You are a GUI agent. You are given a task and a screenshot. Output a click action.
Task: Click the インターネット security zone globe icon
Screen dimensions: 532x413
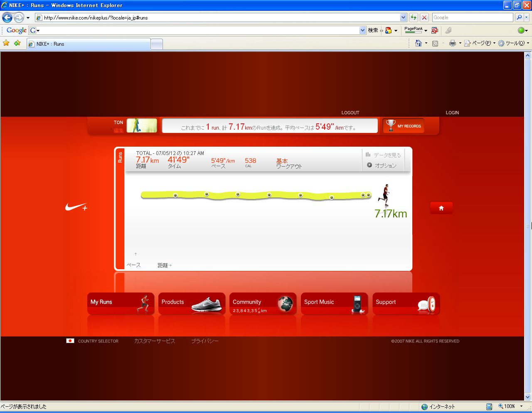[424, 407]
